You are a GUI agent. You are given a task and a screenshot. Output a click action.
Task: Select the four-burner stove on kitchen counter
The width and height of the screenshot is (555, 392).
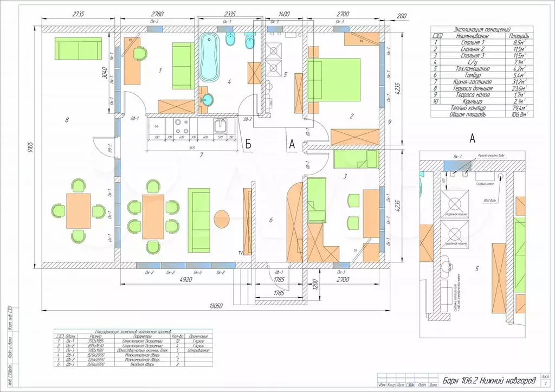point(182,127)
